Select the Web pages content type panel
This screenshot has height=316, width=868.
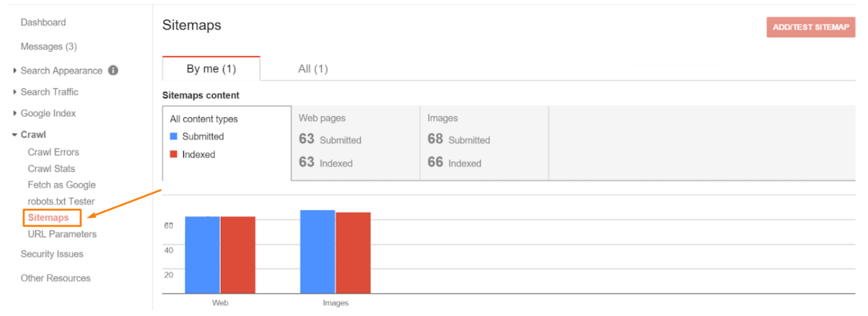tap(356, 143)
